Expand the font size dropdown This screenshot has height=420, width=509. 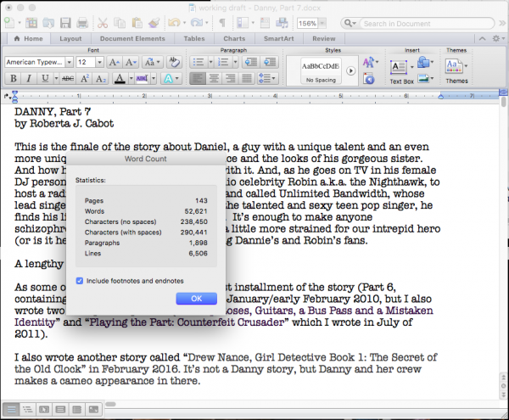coord(100,63)
